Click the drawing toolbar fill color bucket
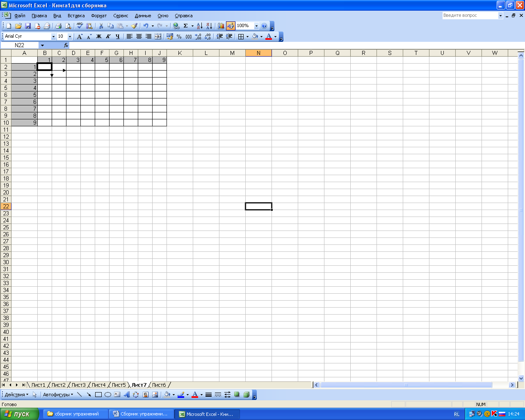Image resolution: width=525 pixels, height=420 pixels. point(167,395)
